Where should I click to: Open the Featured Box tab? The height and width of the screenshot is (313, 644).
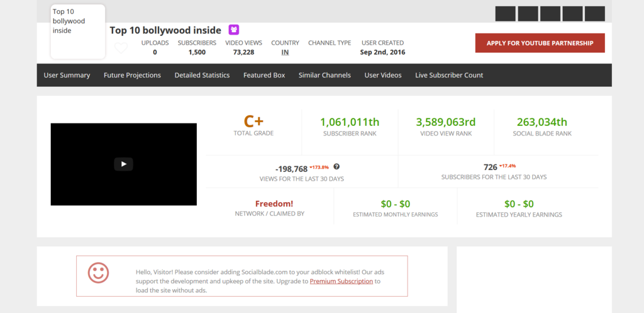[264, 76]
